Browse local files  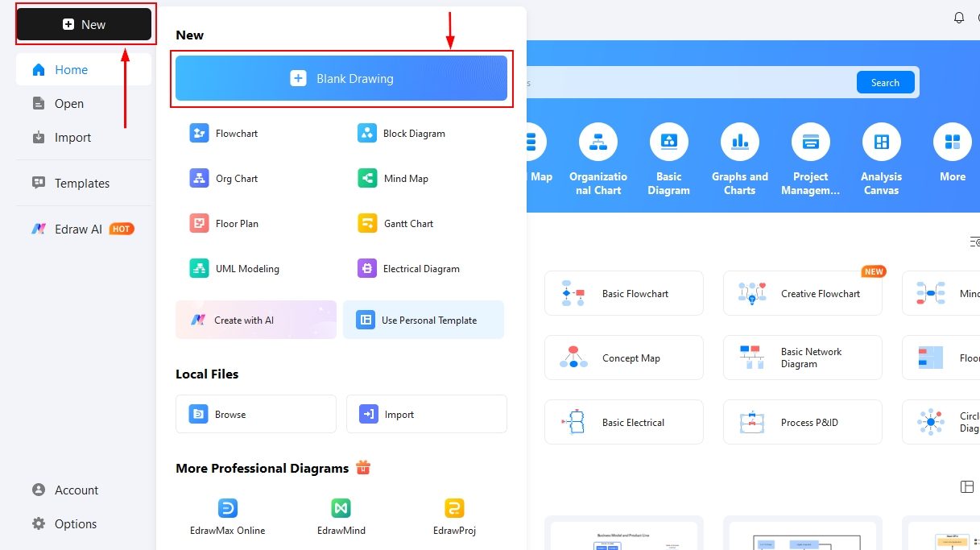[256, 414]
